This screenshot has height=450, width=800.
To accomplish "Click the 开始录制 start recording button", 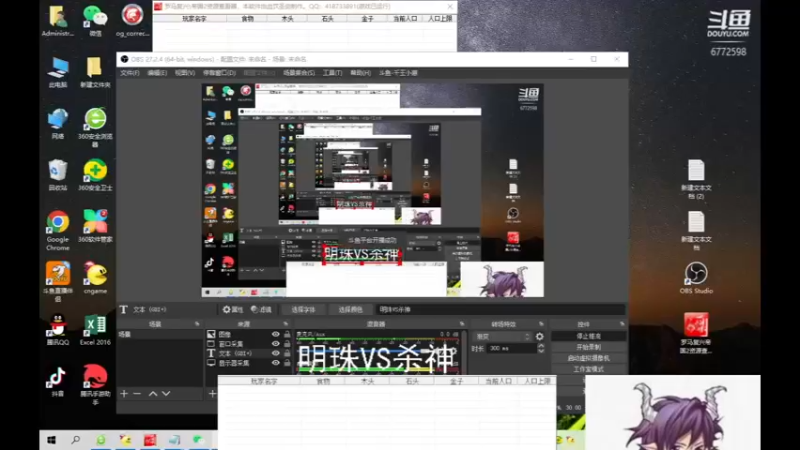I will pyautogui.click(x=588, y=347).
